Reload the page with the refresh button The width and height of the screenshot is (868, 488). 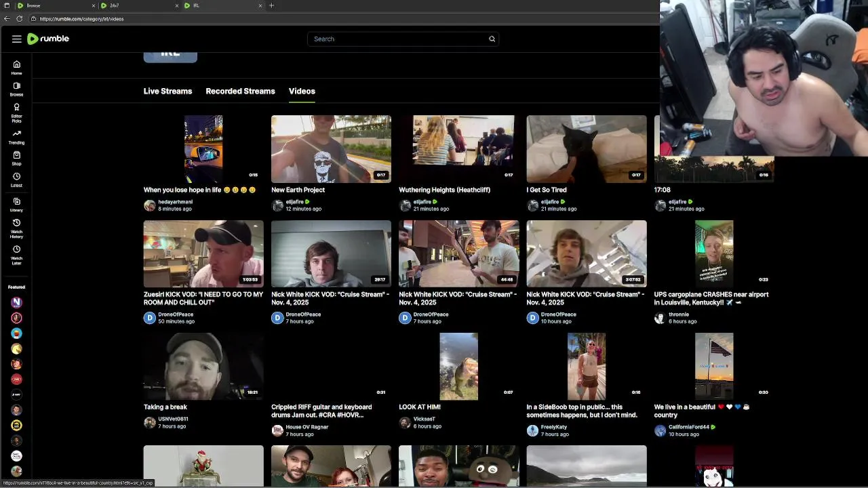click(19, 19)
